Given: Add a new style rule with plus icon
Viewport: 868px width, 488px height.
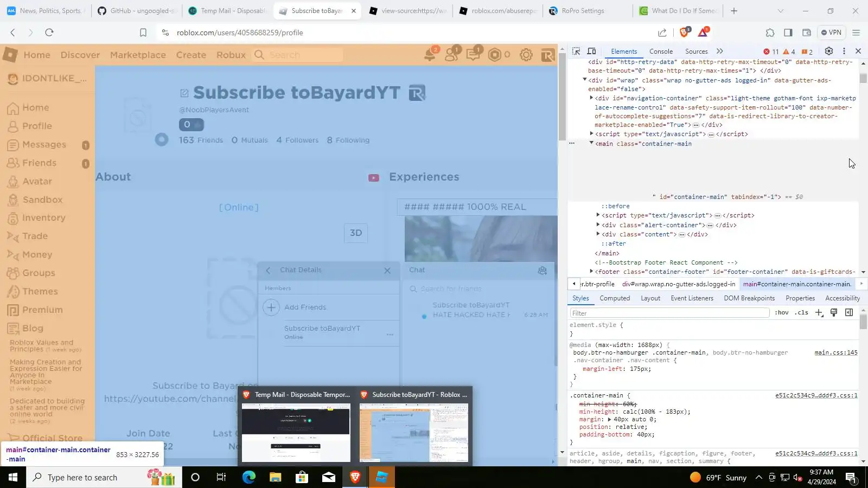Looking at the screenshot, I should (x=819, y=313).
